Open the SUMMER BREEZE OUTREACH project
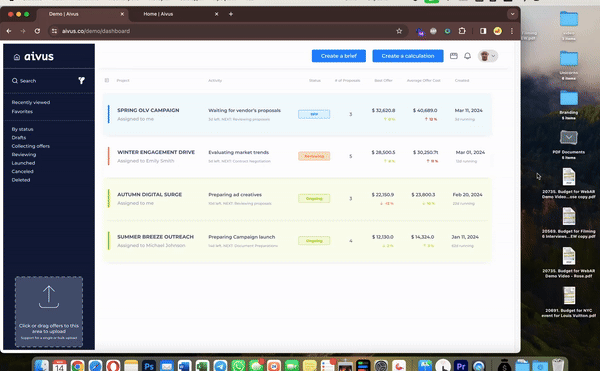This screenshot has height=371, width=600. point(155,237)
